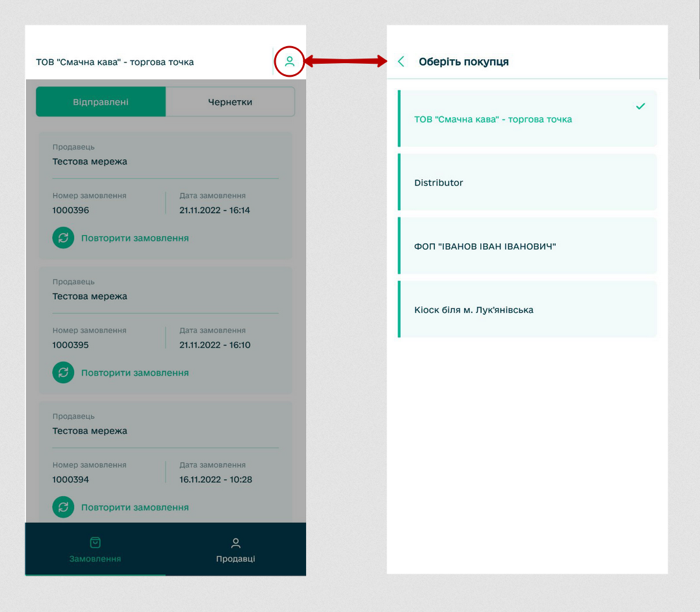Click the Оберіть покупця heading

pos(463,62)
